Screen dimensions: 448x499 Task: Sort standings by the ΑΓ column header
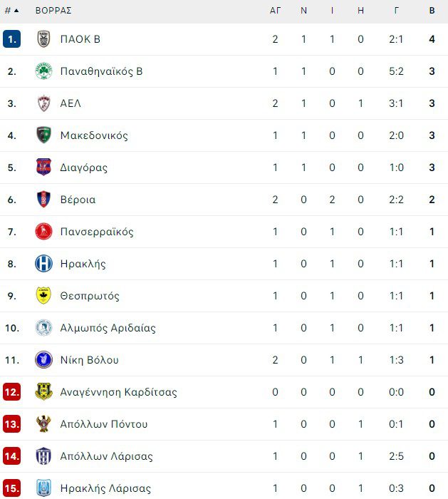pyautogui.click(x=275, y=11)
